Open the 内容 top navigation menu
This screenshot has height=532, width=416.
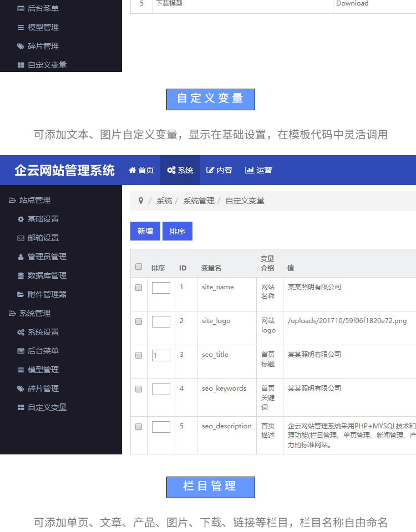click(219, 170)
